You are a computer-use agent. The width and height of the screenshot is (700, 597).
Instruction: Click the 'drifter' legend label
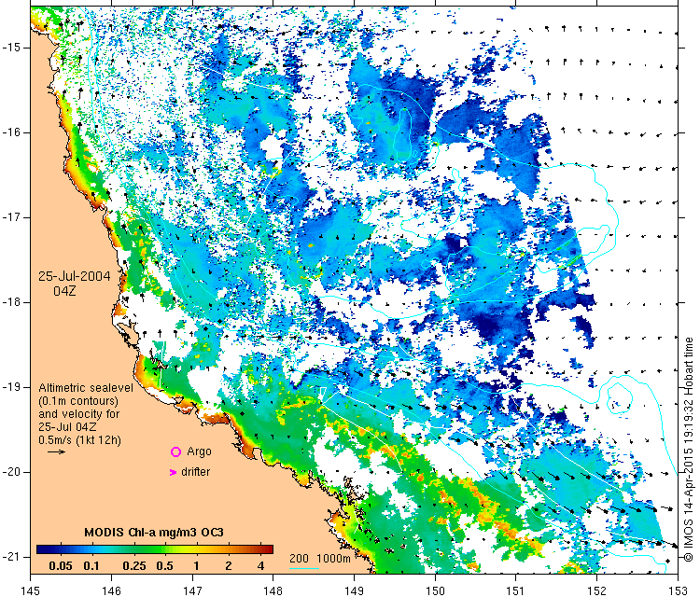[196, 472]
